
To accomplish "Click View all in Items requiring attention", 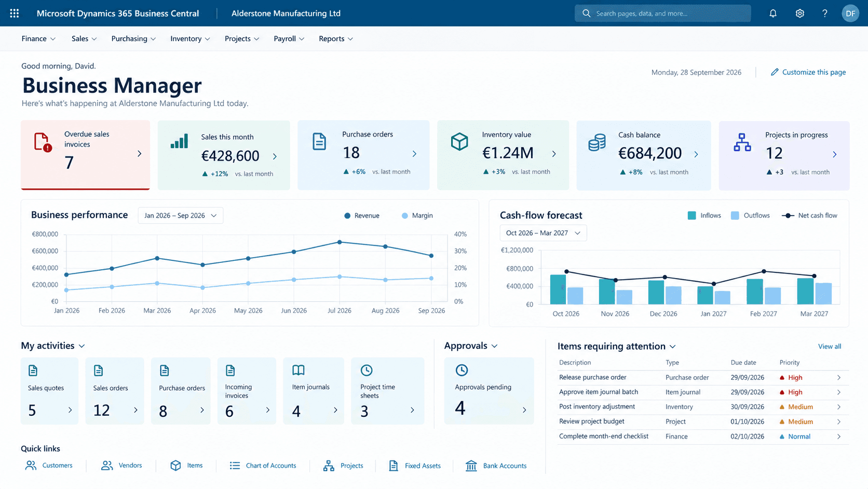I will [x=830, y=347].
